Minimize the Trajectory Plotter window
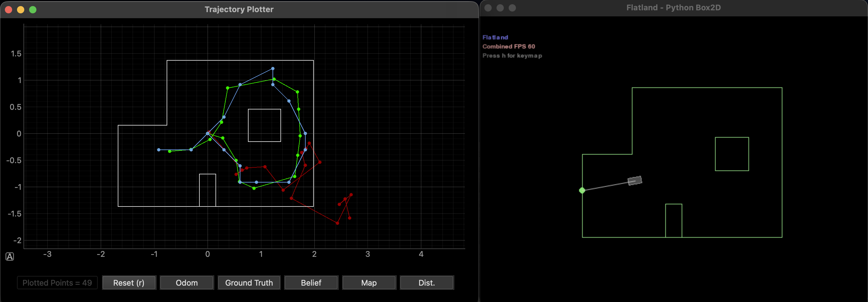 21,10
